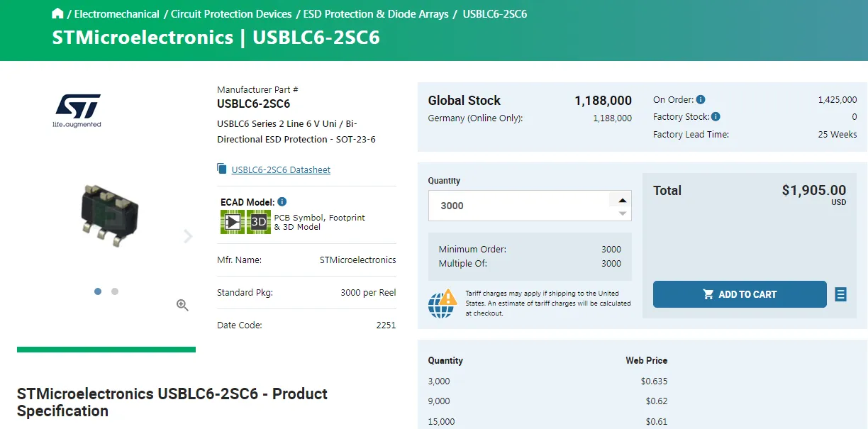Click the On Order 1,425,000 value
This screenshot has width=868, height=429.
click(x=838, y=100)
